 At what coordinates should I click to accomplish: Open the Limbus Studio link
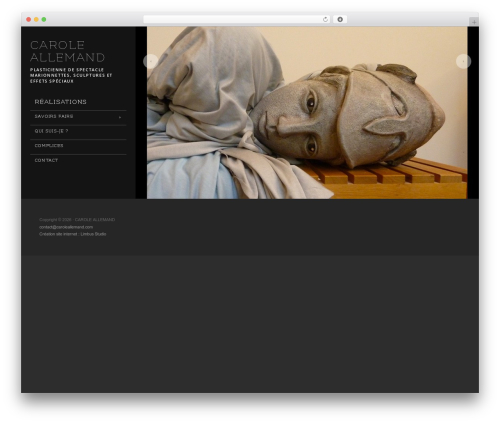[x=93, y=234]
